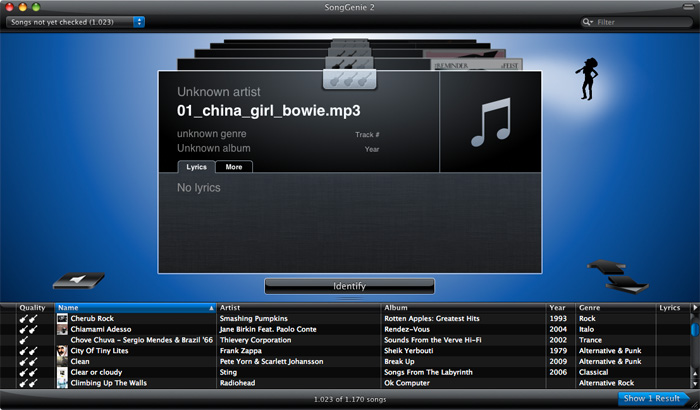Click the Feist Reminder card behind

click(476, 65)
